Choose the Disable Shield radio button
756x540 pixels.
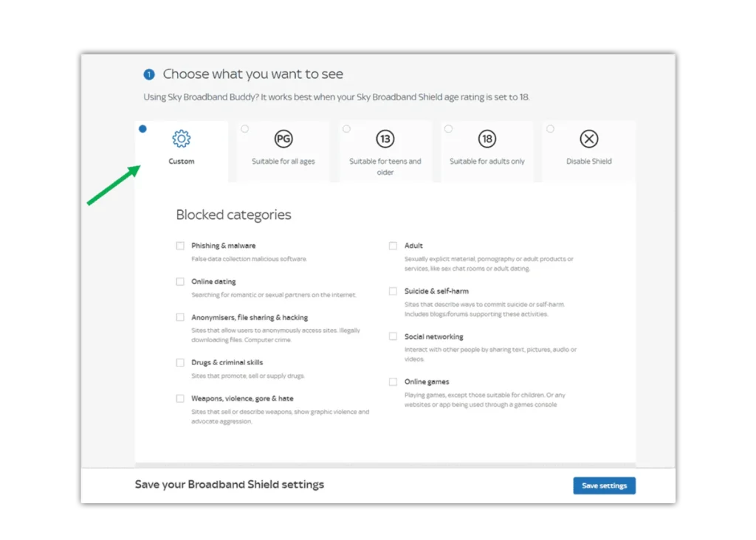click(550, 129)
